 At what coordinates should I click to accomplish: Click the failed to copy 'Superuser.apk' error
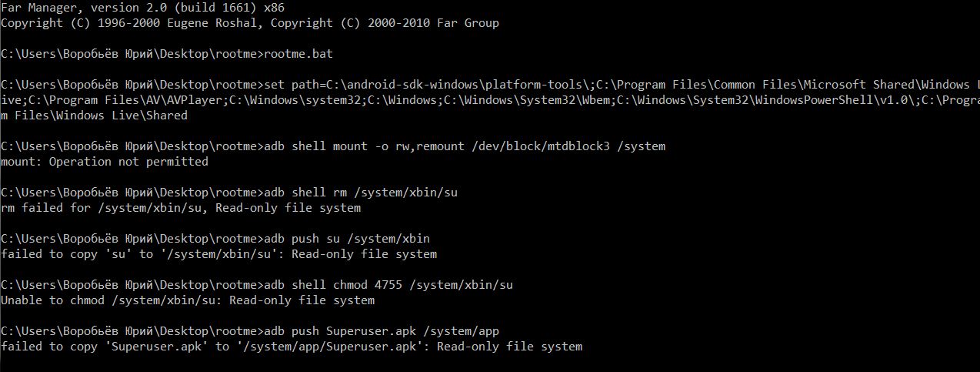click(x=292, y=347)
